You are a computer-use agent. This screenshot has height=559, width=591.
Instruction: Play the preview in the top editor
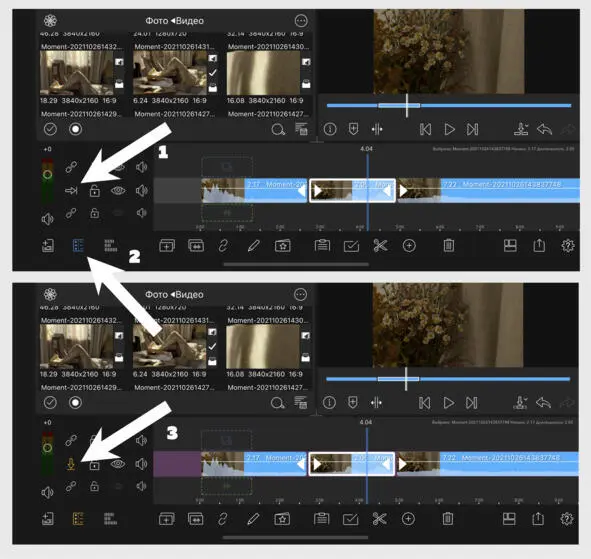pos(449,129)
